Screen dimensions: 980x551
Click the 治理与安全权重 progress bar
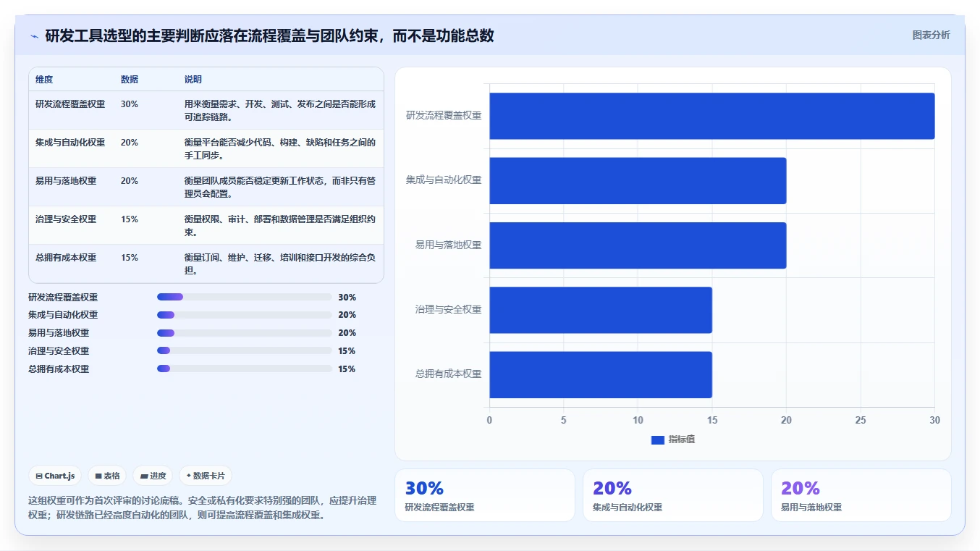point(244,351)
